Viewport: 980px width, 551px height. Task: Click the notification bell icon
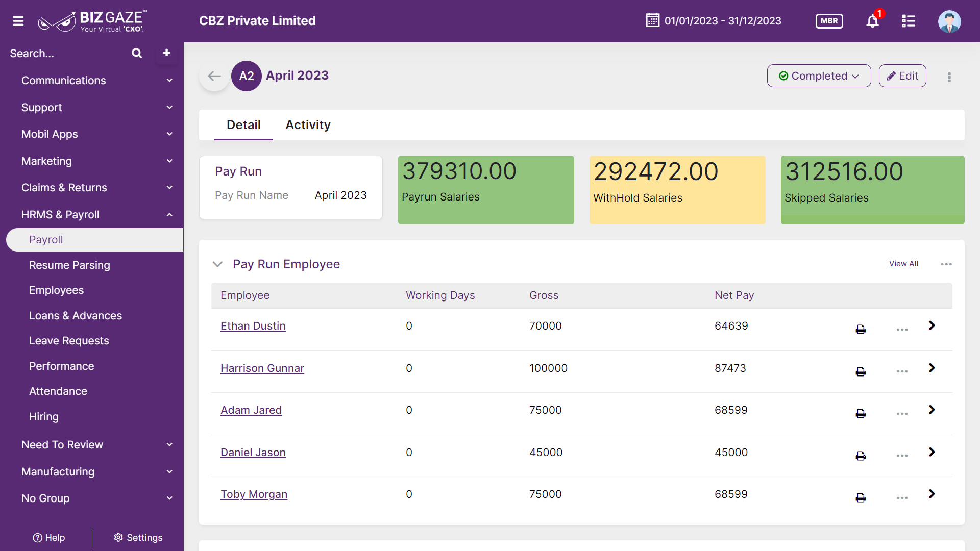(873, 21)
